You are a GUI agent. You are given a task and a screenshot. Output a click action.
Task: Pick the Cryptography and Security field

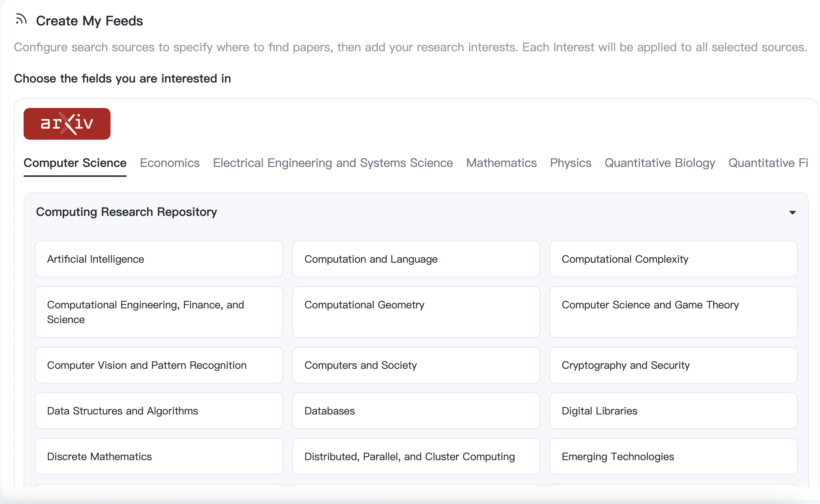[x=673, y=365]
